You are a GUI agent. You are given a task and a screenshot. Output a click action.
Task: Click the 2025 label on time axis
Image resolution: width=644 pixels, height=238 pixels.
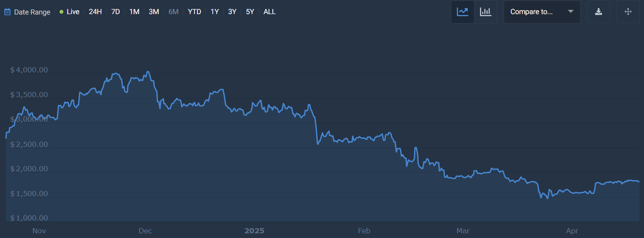[x=254, y=231]
